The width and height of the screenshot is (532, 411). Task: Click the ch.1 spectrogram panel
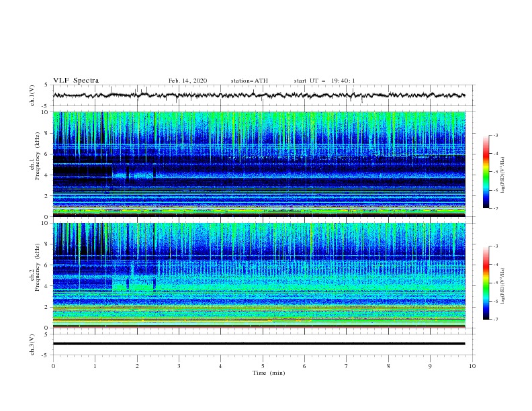259,164
